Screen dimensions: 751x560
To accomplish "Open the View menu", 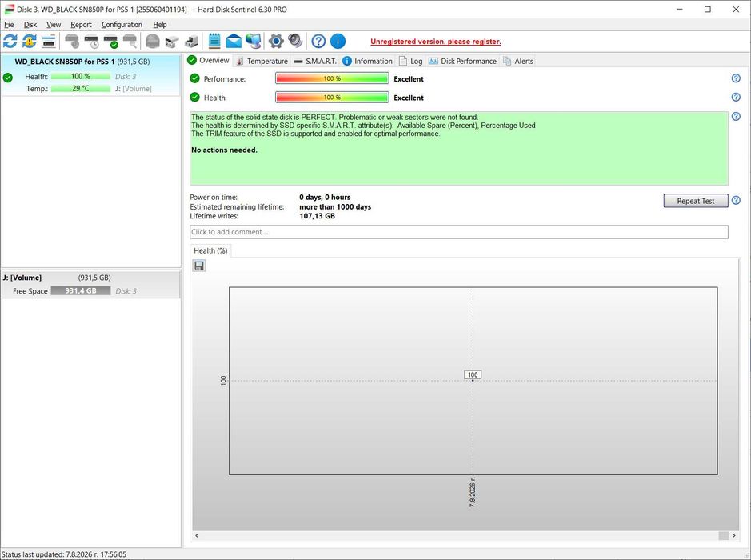I will (x=54, y=25).
